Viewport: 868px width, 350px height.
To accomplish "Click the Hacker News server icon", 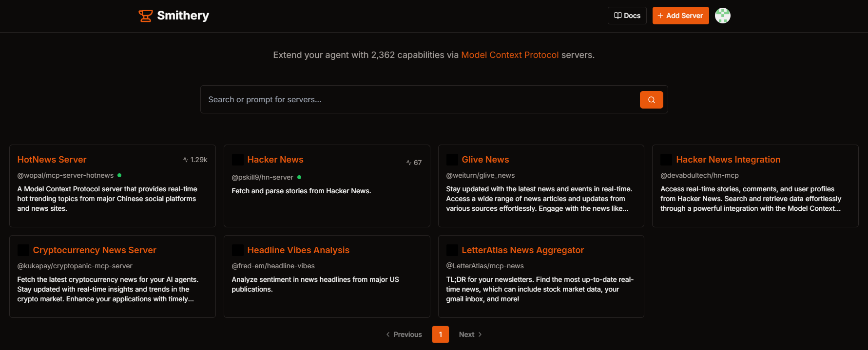I will click(x=237, y=160).
